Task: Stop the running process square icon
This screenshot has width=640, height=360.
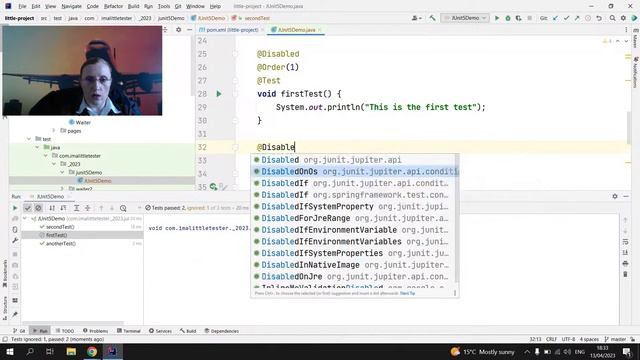Action: click(529, 18)
